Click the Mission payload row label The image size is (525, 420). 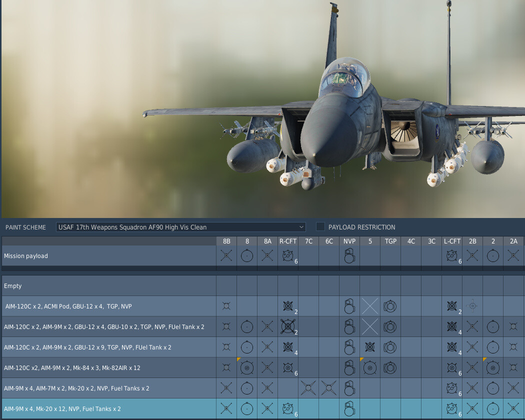[26, 256]
